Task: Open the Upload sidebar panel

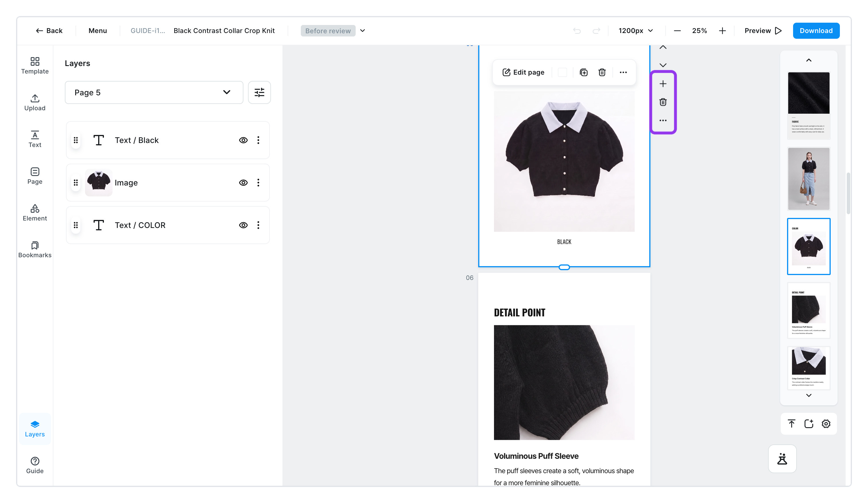Action: pos(35,102)
